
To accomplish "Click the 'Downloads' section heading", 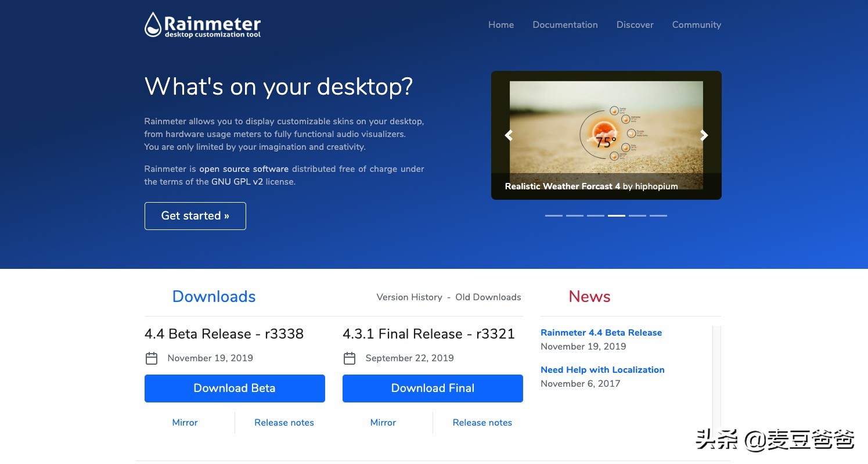I will [214, 297].
